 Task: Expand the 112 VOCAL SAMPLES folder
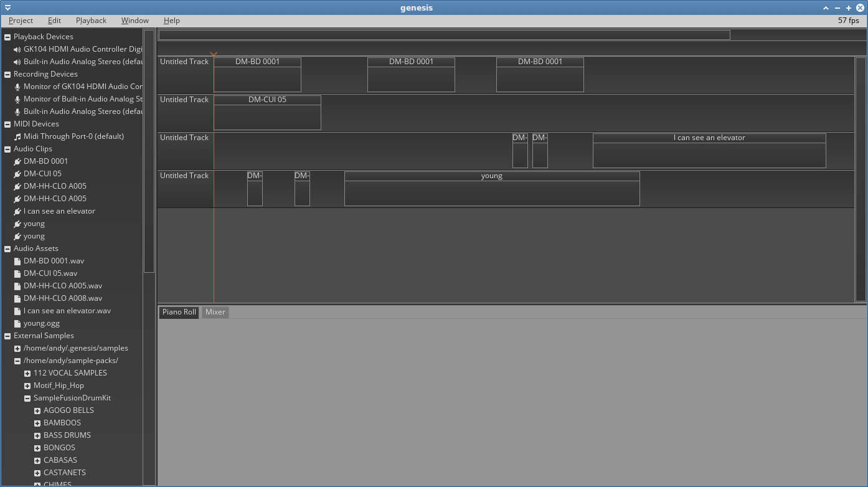point(27,373)
